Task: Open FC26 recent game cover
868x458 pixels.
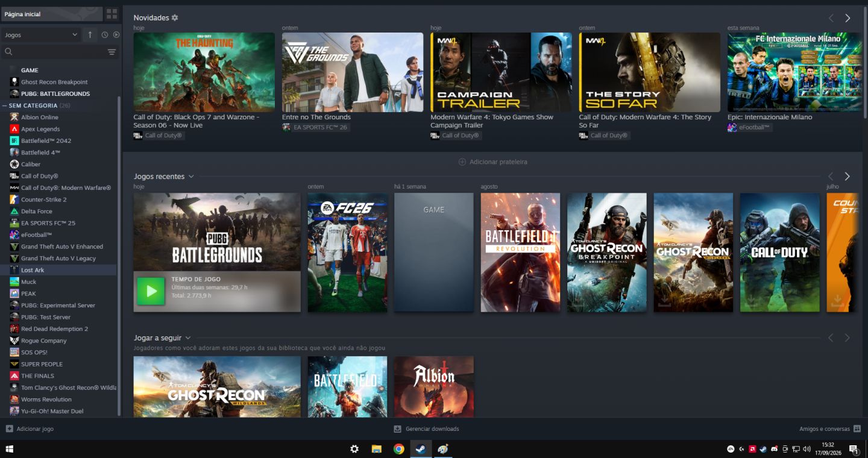Action: pos(347,253)
